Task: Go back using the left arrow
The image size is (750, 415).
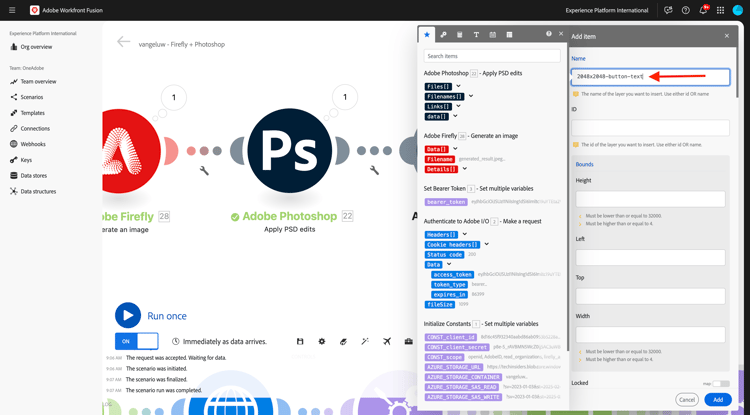Action: pos(123,42)
